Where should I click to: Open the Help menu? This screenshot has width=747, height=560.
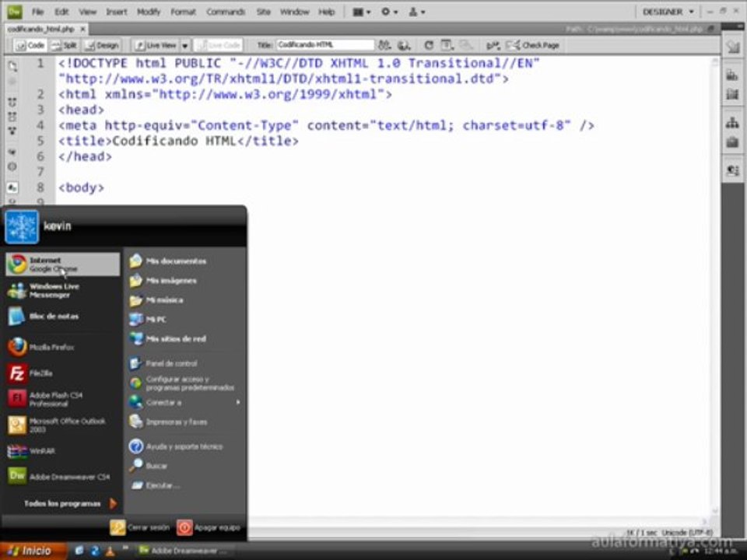(326, 12)
